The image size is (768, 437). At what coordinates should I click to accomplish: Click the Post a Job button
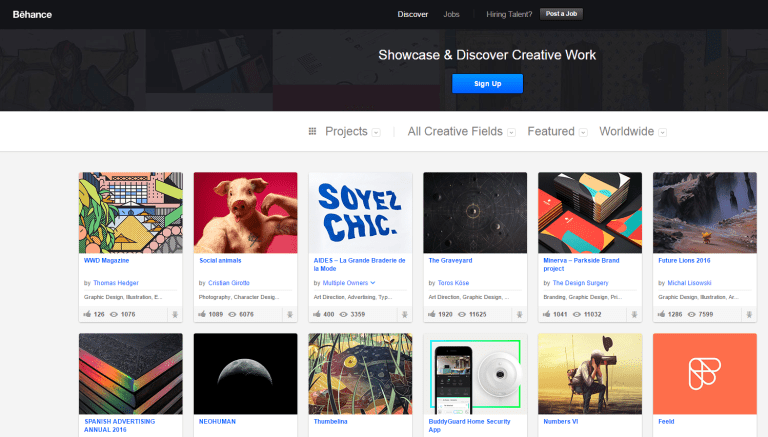tap(561, 14)
